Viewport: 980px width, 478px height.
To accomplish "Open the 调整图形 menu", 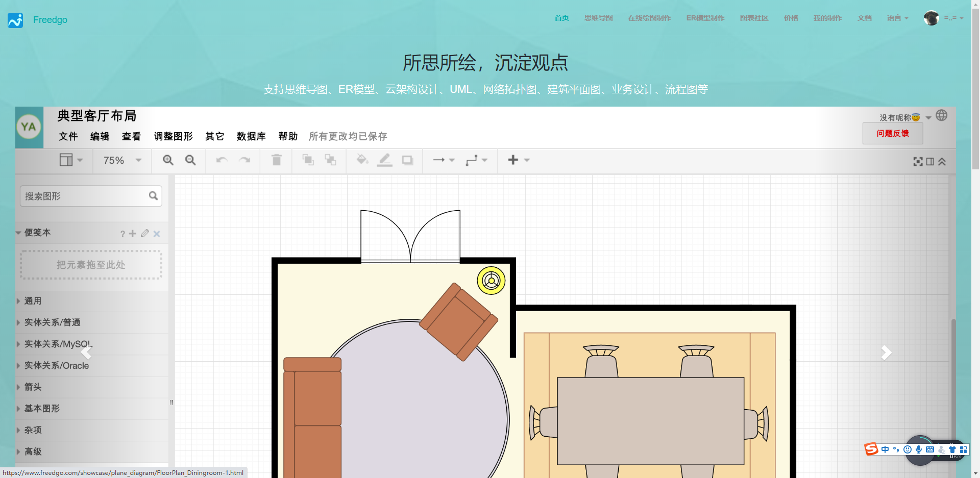I will 174,136.
